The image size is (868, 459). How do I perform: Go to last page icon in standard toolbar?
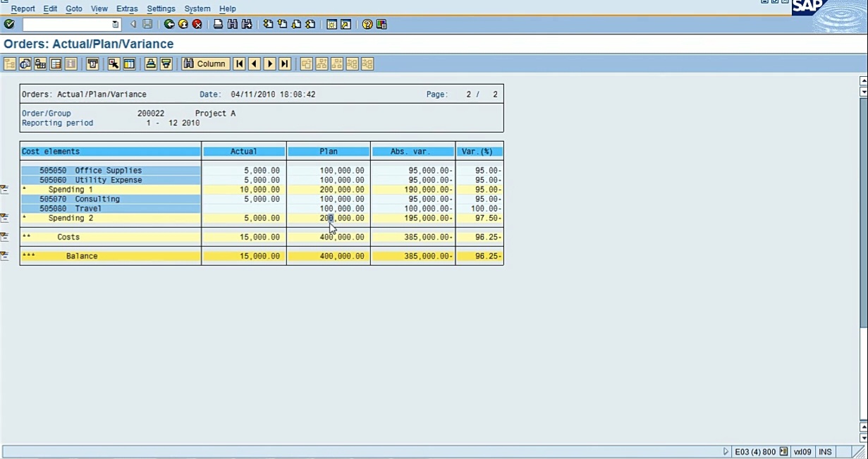tap(310, 24)
